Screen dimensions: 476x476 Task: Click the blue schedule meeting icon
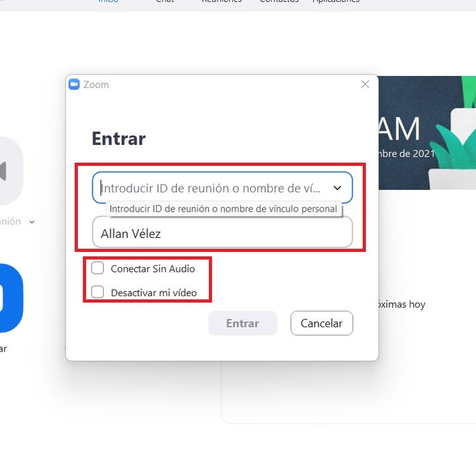[x=9, y=297]
